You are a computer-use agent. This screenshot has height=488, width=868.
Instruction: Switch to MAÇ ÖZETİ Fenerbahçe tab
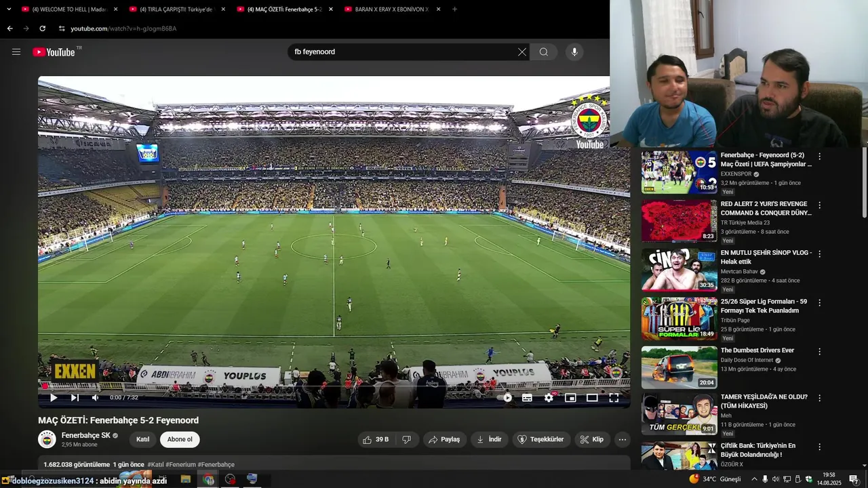(x=283, y=9)
